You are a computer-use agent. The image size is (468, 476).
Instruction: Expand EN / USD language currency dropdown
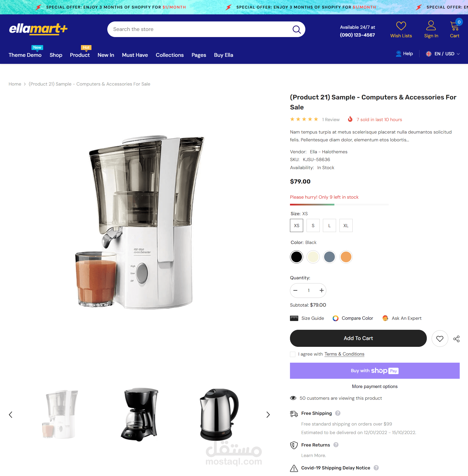(443, 54)
